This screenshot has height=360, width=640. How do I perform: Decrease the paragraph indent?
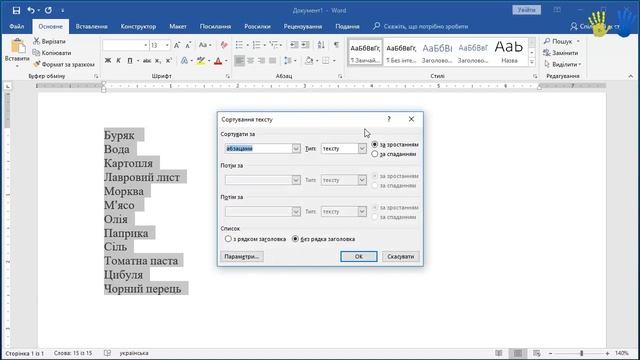tap(294, 45)
